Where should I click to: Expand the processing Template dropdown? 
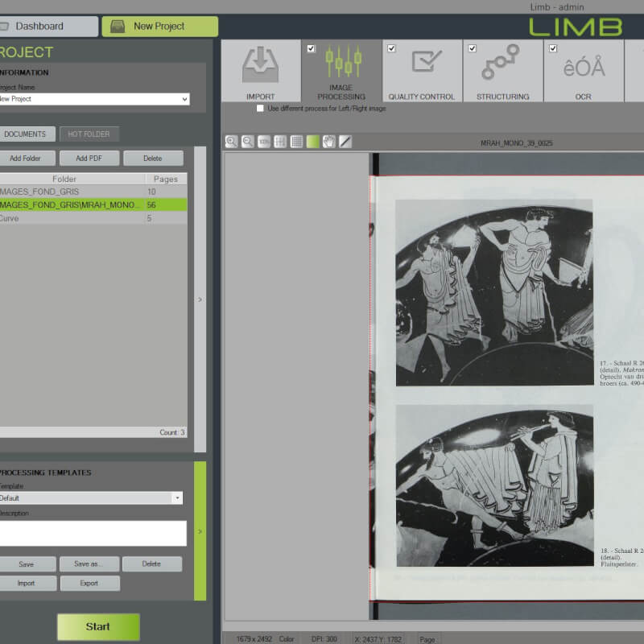click(x=177, y=498)
